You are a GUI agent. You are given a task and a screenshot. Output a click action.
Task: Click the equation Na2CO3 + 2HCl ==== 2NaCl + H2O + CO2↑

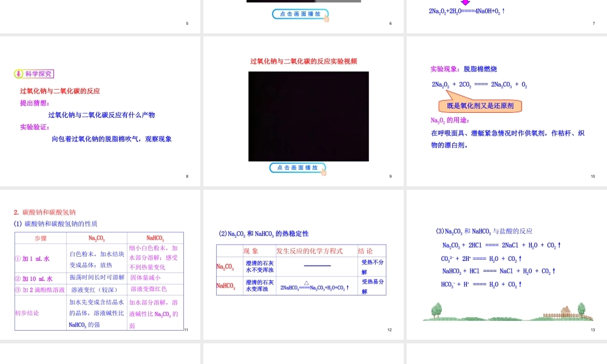coord(501,245)
